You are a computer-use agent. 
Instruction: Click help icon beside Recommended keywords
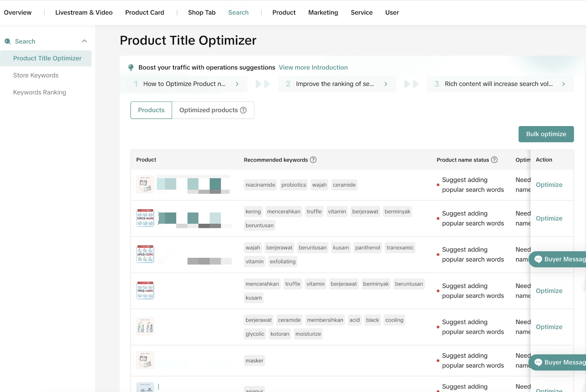[313, 160]
